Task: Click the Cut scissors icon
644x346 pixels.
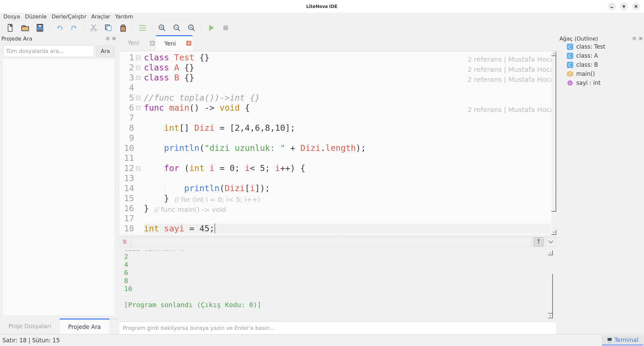Action: click(94, 28)
